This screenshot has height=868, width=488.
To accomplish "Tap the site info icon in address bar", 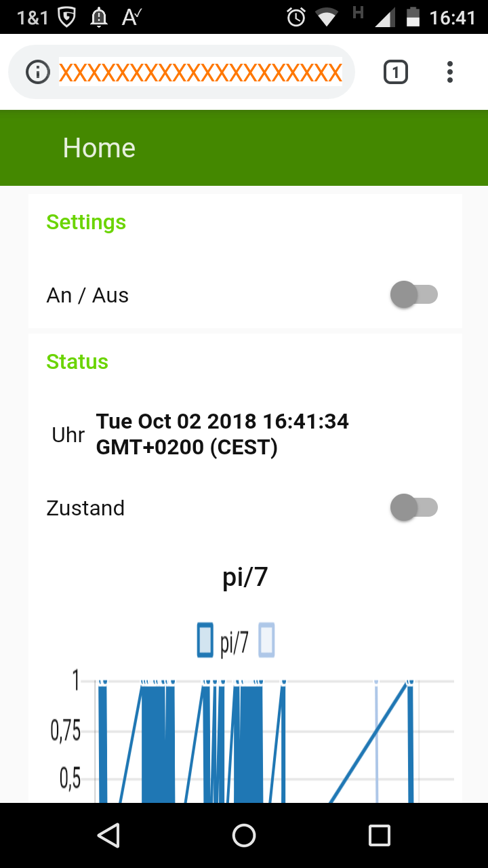I will [38, 72].
